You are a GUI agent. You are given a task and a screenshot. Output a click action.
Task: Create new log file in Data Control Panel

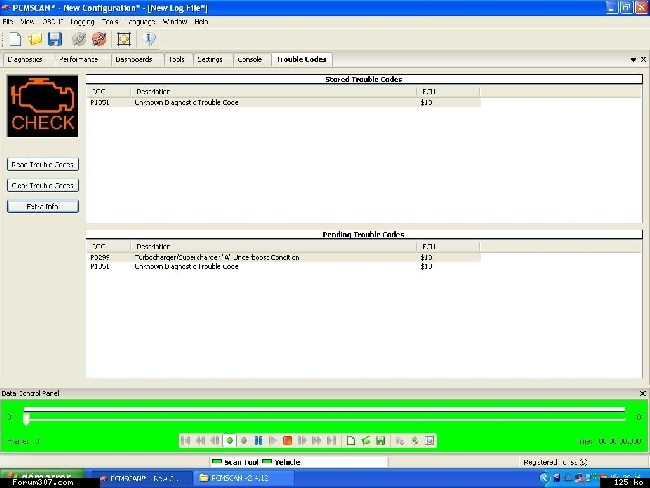coord(351,440)
